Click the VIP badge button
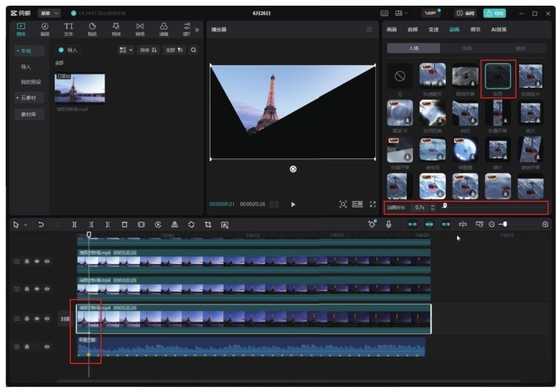The width and height of the screenshot is (558, 392). (431, 13)
